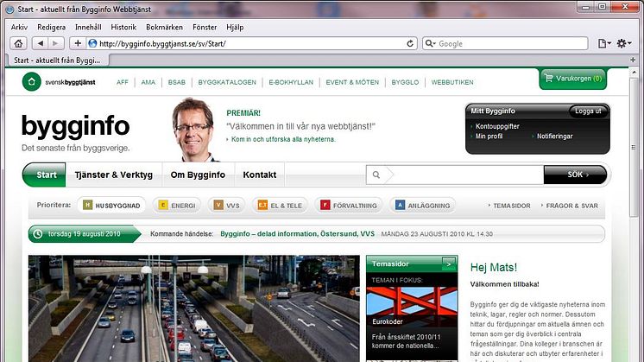644x362 pixels.
Task: Go back with the back arrow button
Action: (x=41, y=43)
